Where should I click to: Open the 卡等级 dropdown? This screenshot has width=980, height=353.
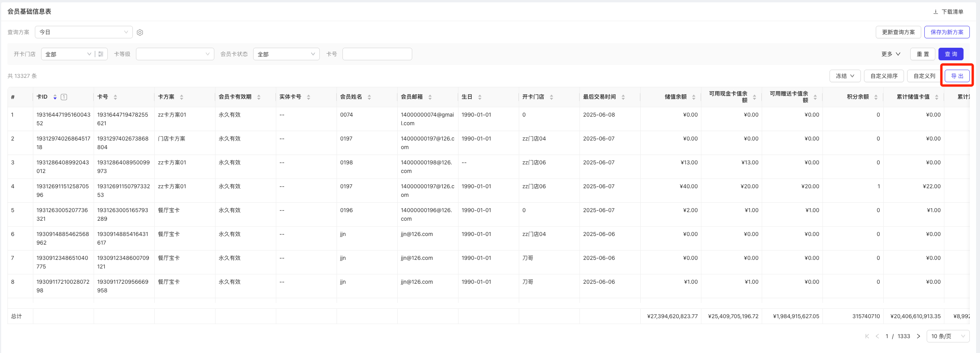[x=175, y=54]
